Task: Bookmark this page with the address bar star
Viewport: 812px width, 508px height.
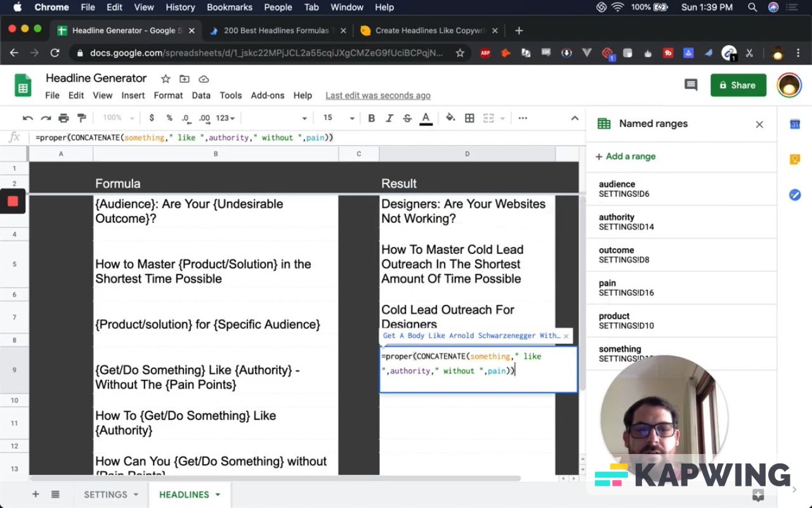Action: click(x=460, y=53)
